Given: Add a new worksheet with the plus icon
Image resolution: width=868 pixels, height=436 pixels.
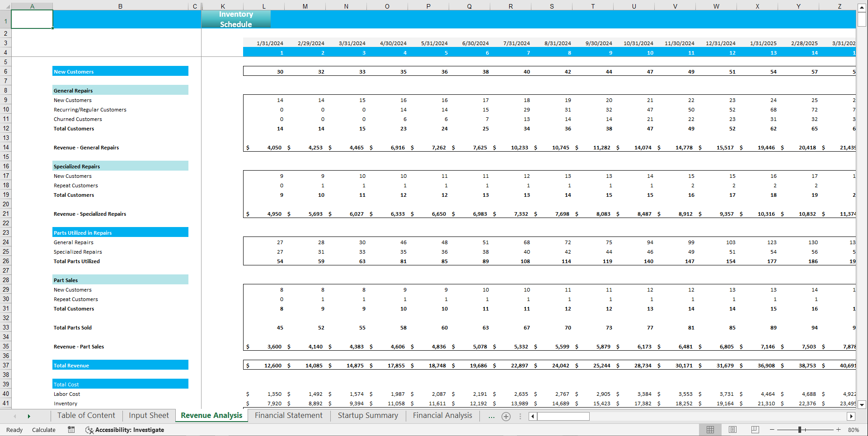Looking at the screenshot, I should coord(506,416).
